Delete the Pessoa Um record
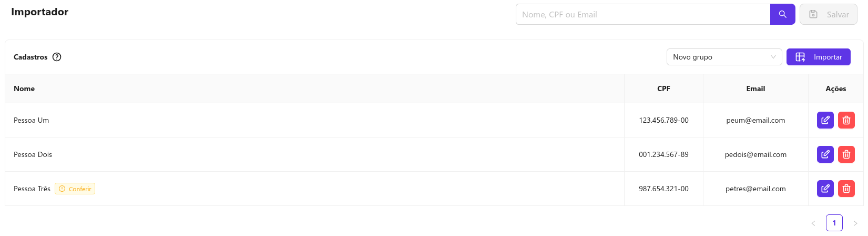 pos(846,120)
